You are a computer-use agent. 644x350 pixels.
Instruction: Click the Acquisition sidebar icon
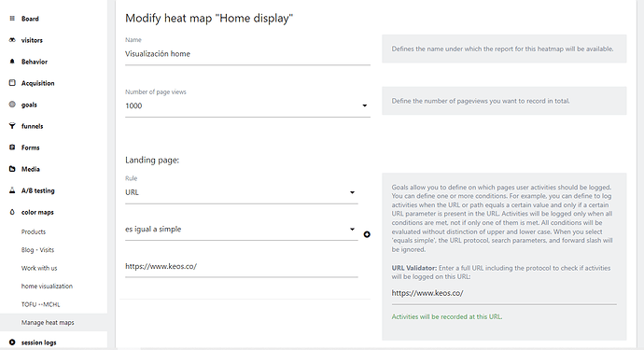(x=12, y=82)
